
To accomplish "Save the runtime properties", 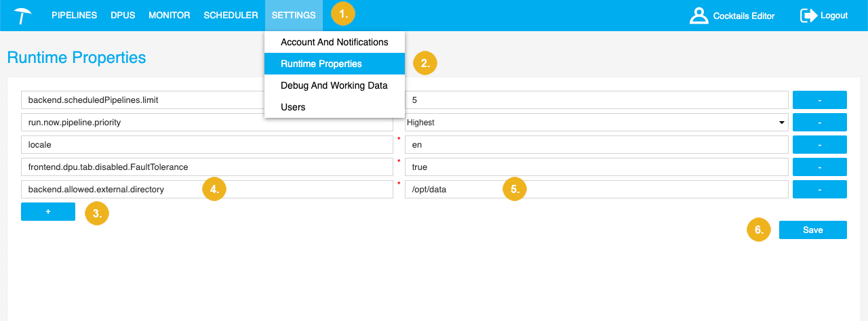I will (x=812, y=230).
